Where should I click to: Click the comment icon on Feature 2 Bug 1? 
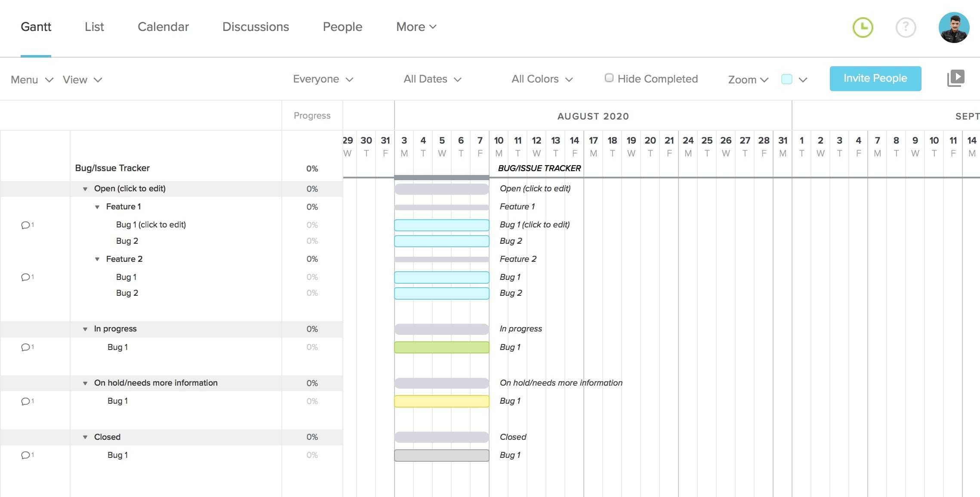point(25,276)
